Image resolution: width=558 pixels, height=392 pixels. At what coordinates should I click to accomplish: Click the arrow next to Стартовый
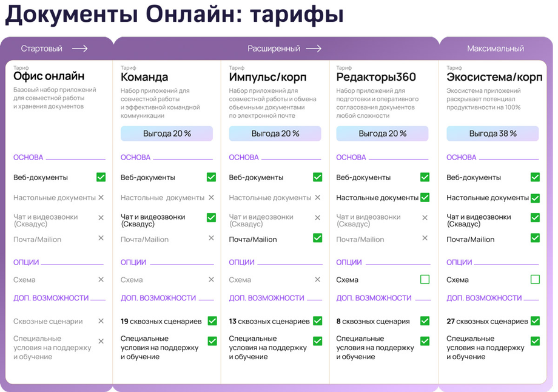coord(79,49)
